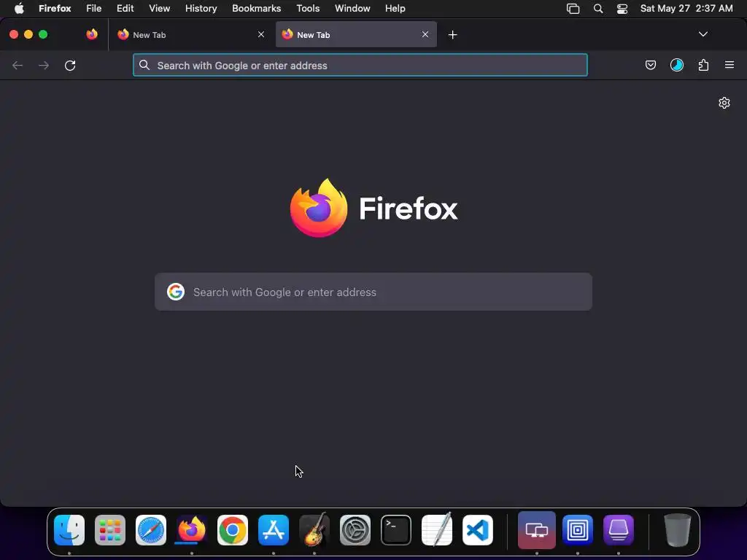
Task: Launch Google Chrome from the Dock
Action: tap(233, 530)
